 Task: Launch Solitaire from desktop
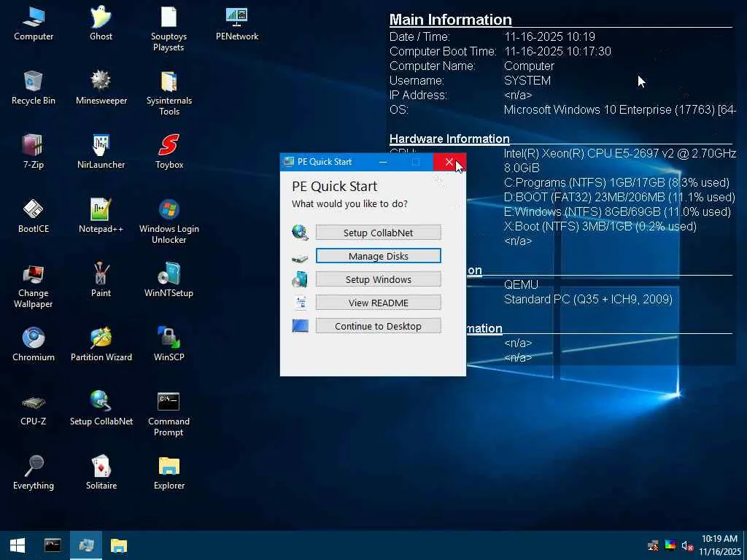tap(101, 473)
